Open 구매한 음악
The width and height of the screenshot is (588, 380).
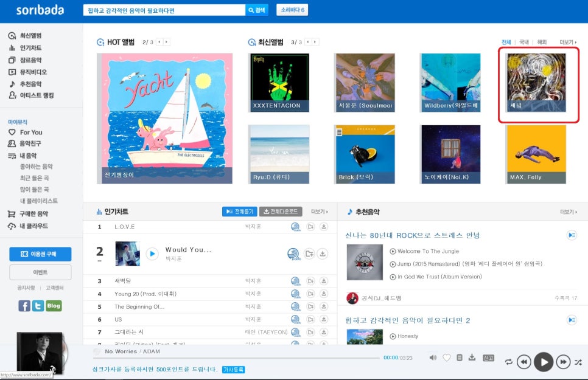coord(28,213)
